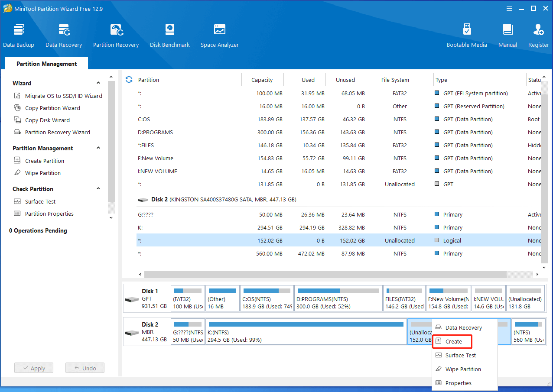553x392 pixels.
Task: Sort by the Partition column header
Action: click(x=189, y=80)
